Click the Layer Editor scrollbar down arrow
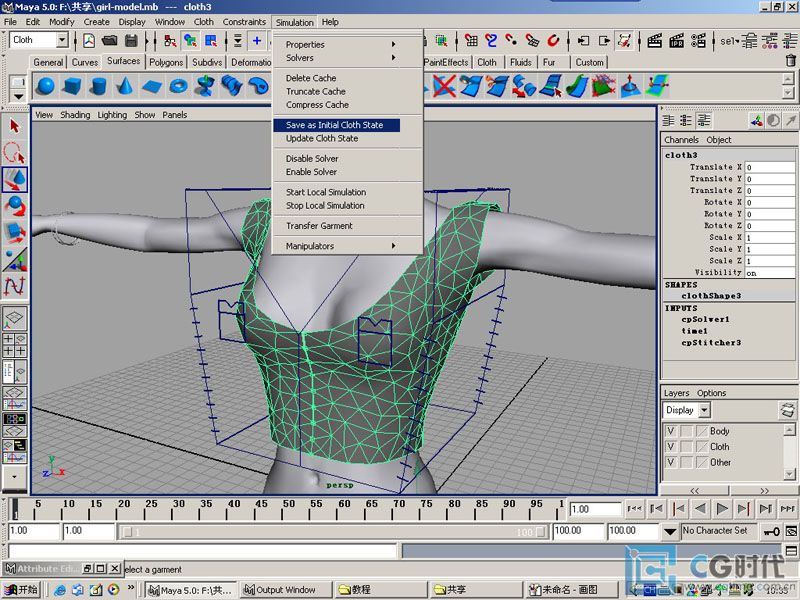Image resolution: width=800 pixels, height=600 pixels. (789, 474)
